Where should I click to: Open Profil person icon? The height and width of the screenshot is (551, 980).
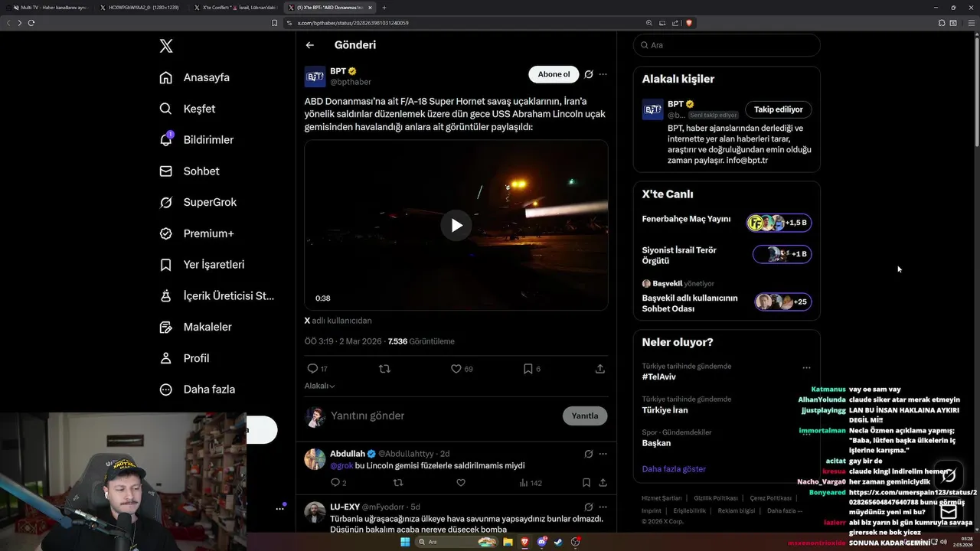pos(165,358)
